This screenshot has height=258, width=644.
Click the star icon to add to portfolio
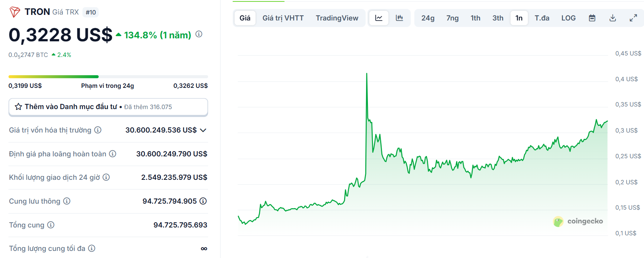pyautogui.click(x=18, y=107)
